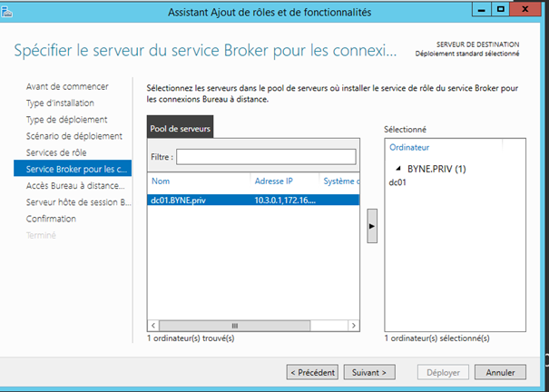Click the Ordinateur column header
Image resolution: width=549 pixels, height=392 pixels.
[409, 146]
